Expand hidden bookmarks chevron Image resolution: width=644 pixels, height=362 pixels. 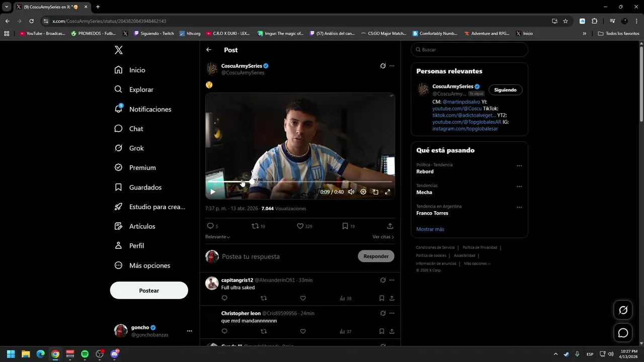584,34
